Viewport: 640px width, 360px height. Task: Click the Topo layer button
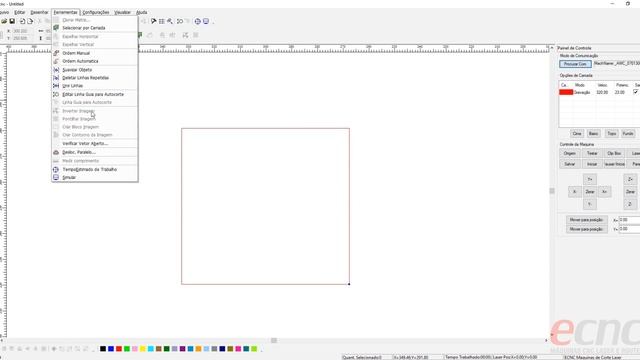[611, 133]
